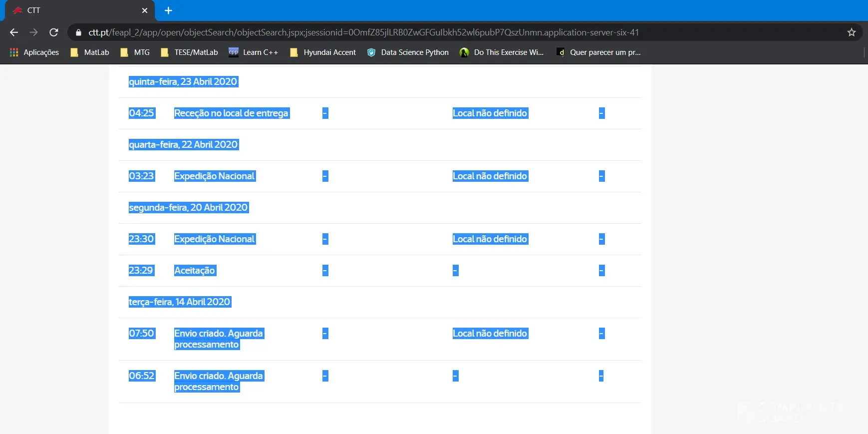Click the Receção no local de entrega status
The image size is (868, 434).
coord(231,113)
